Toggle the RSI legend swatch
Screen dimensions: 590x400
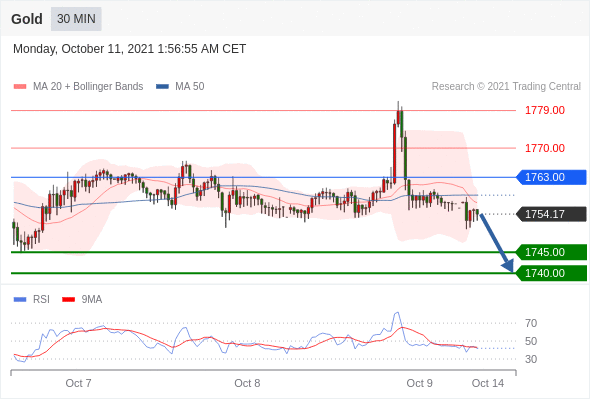click(x=20, y=300)
